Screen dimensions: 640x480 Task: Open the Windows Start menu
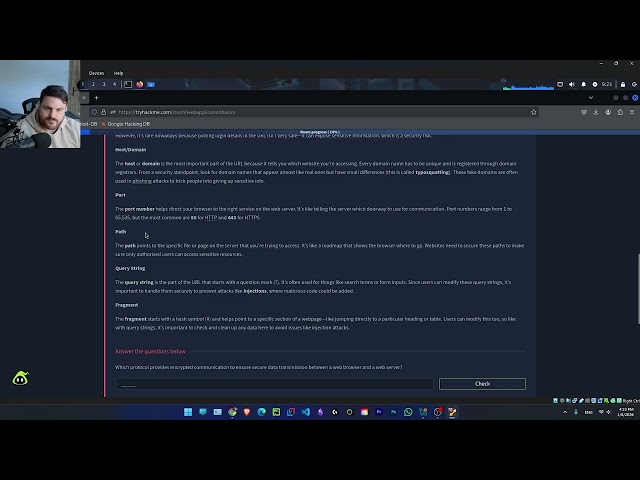(x=188, y=412)
